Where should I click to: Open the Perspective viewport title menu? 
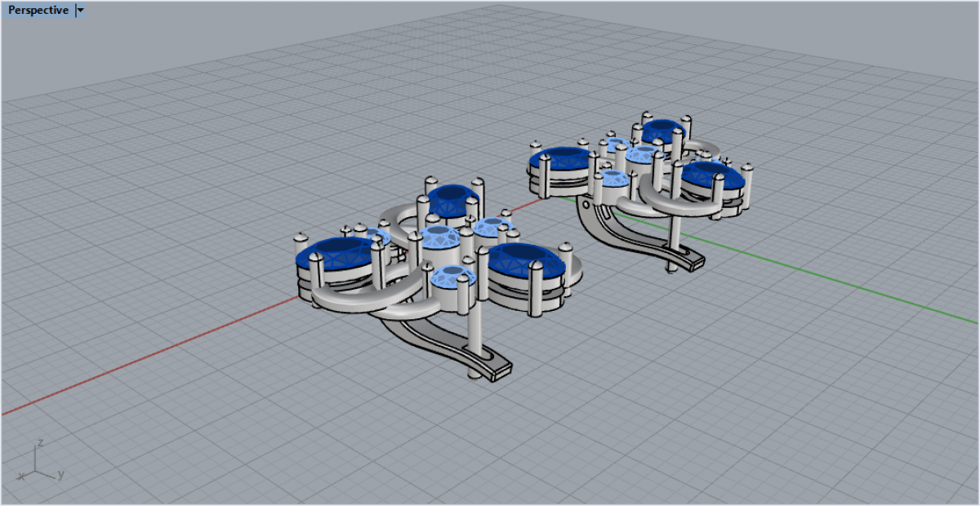pyautogui.click(x=38, y=11)
